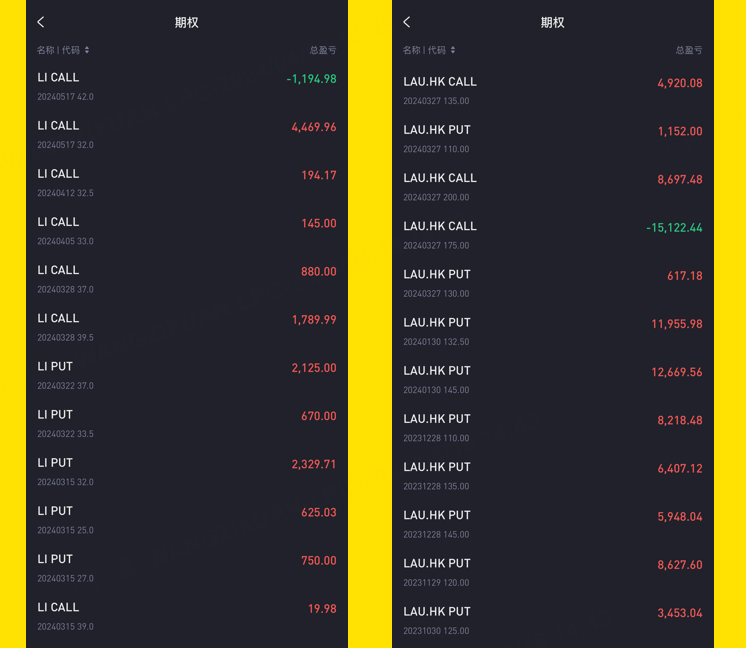
Task: Select LI PUT 20240322 37.0 row
Action: pos(187,375)
